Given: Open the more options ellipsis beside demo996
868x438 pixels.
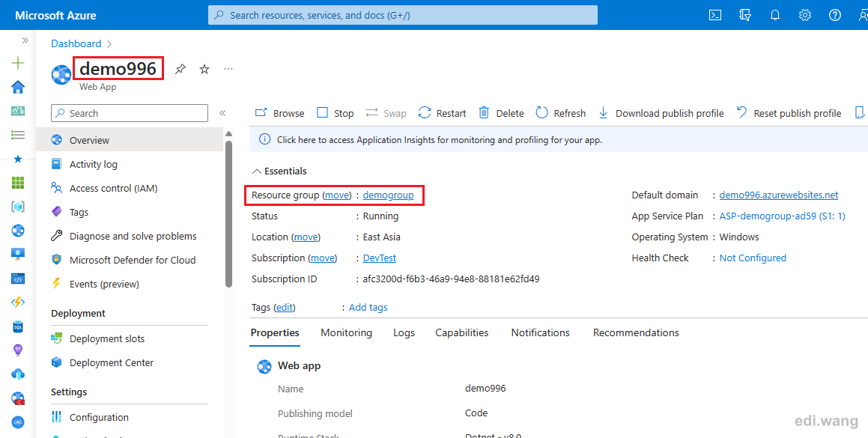Looking at the screenshot, I should [228, 69].
